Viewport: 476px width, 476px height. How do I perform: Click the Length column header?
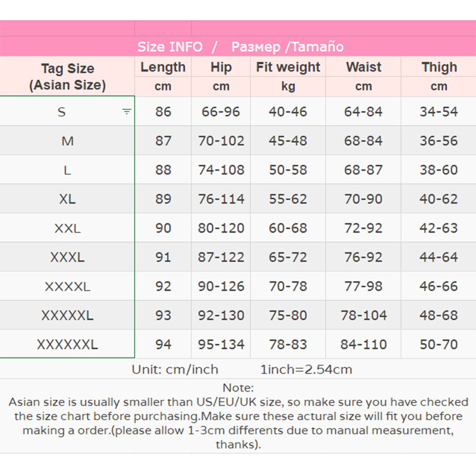point(163,67)
